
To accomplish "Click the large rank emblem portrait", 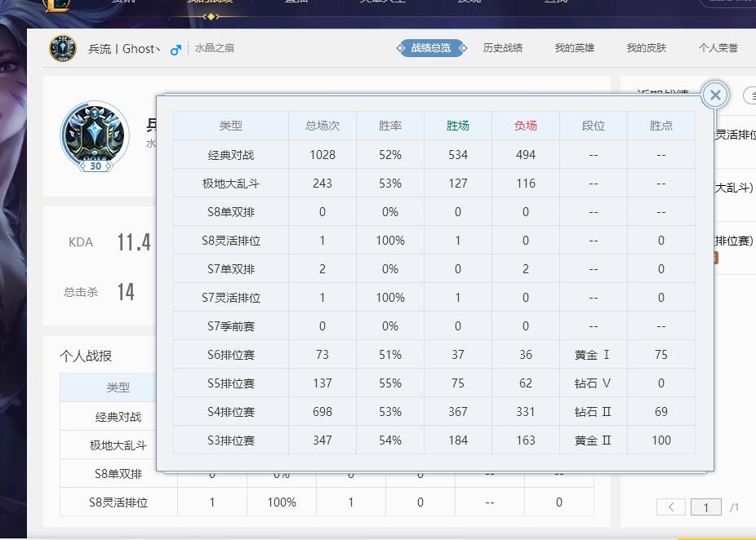I will pos(95,134).
